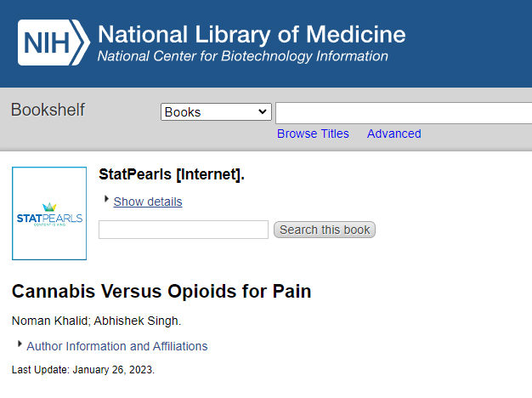Click the NIH logo icon
This screenshot has height=398, width=532.
[x=53, y=43]
